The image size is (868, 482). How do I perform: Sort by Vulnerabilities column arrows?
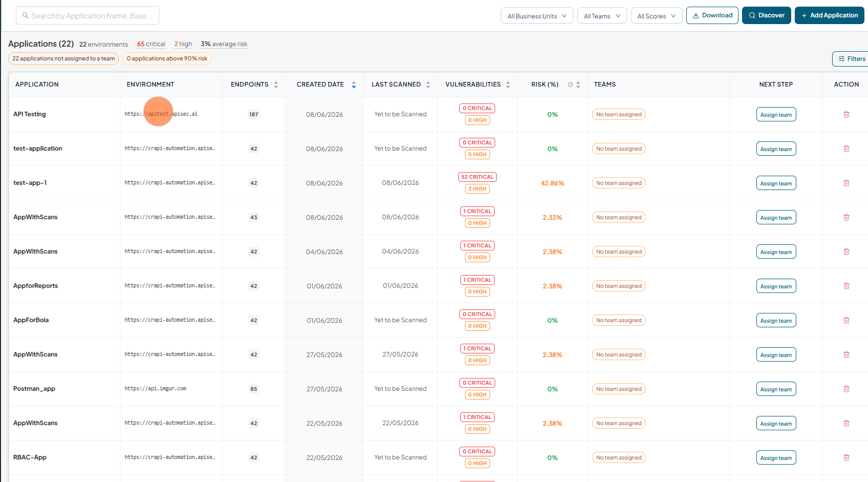point(507,85)
